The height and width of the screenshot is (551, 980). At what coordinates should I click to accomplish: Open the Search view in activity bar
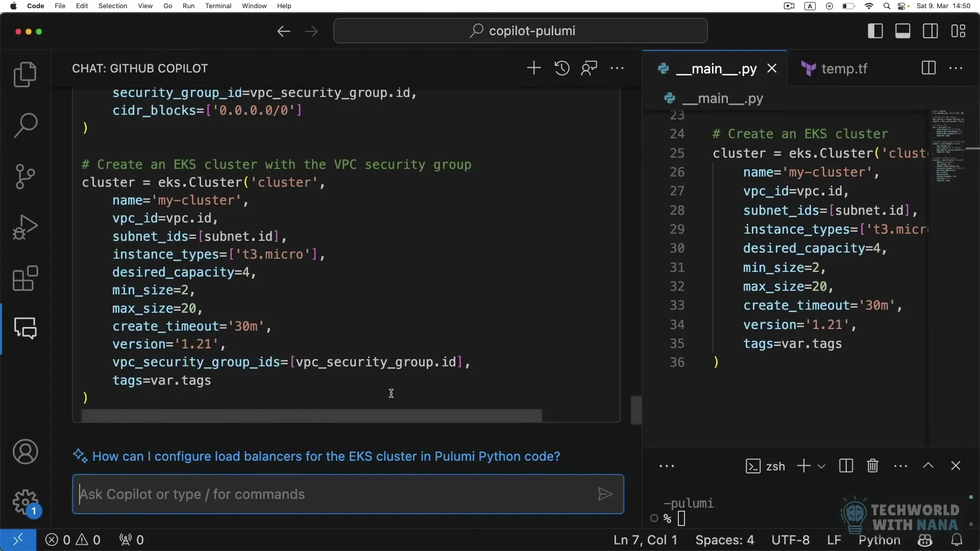(25, 126)
